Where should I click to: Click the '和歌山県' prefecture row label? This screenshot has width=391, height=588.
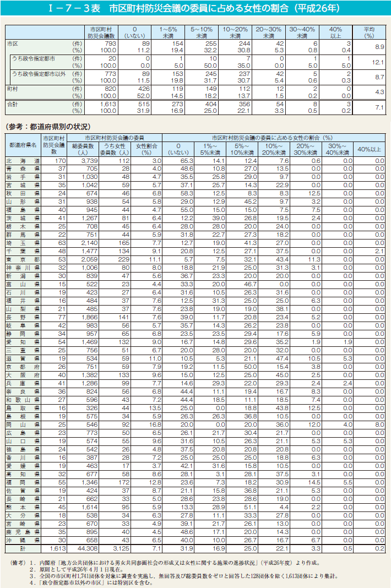click(x=23, y=400)
